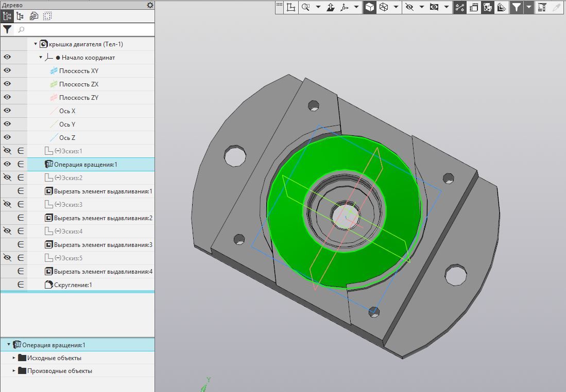Expand the Исходные объекты folder
566x392 pixels.
pos(14,358)
